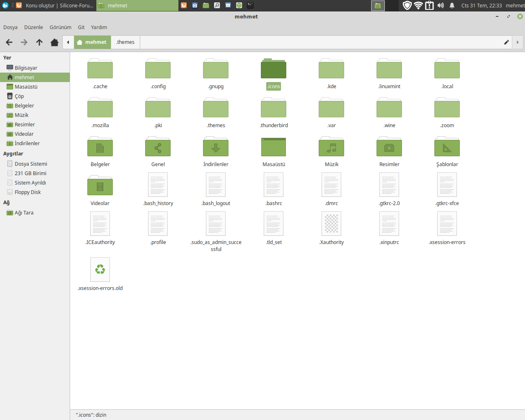Select the .gnupg folder icon

[x=216, y=68]
